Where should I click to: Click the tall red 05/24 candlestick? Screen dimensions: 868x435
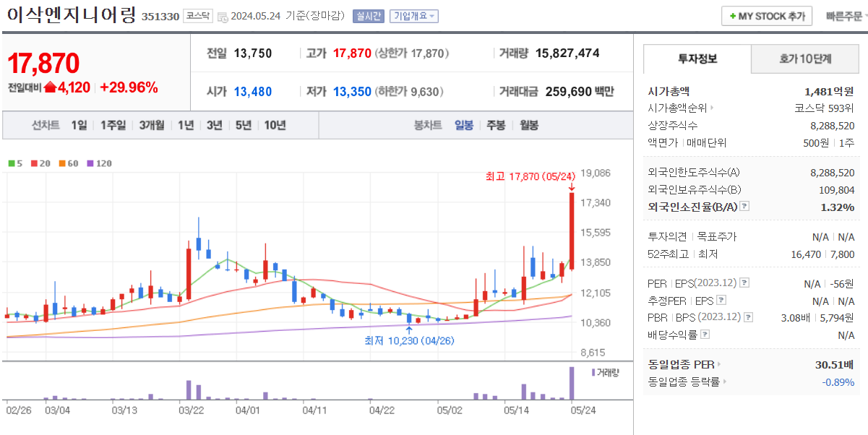tap(572, 231)
